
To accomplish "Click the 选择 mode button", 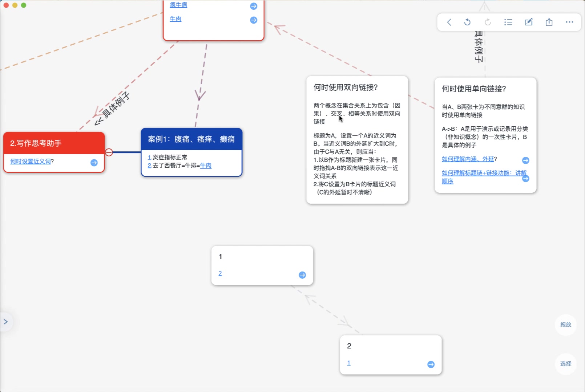I will (x=566, y=364).
